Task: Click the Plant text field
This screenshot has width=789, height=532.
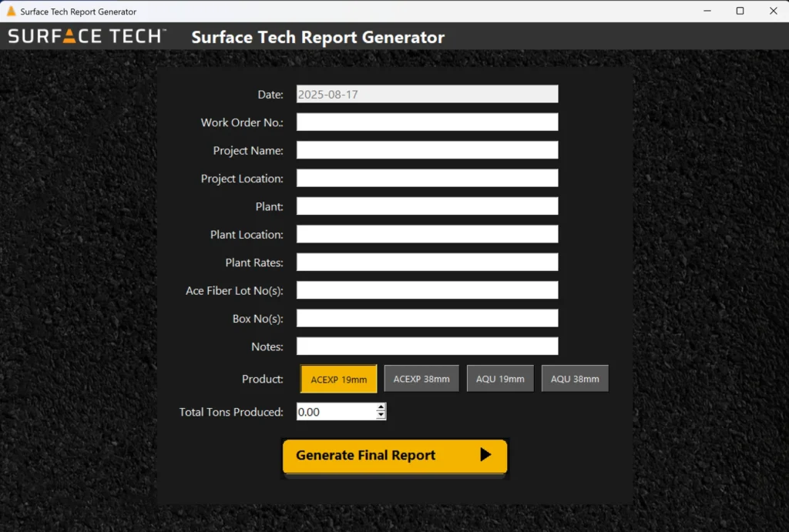Action: pyautogui.click(x=427, y=206)
